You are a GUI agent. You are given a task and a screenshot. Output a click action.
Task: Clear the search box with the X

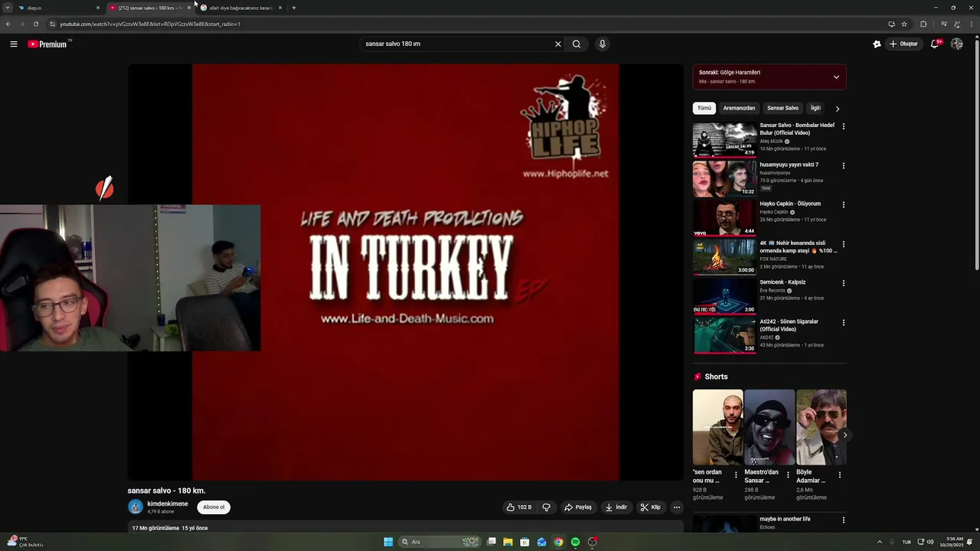coord(558,44)
